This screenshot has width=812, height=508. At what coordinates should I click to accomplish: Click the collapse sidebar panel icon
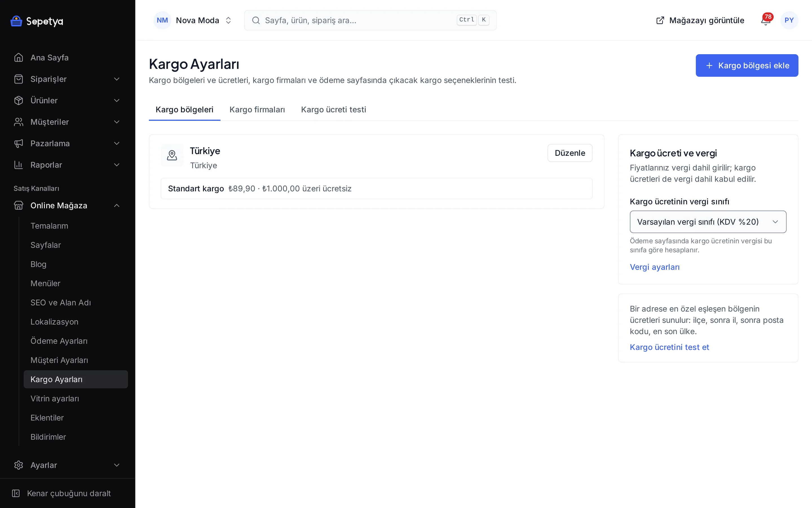tap(16, 493)
